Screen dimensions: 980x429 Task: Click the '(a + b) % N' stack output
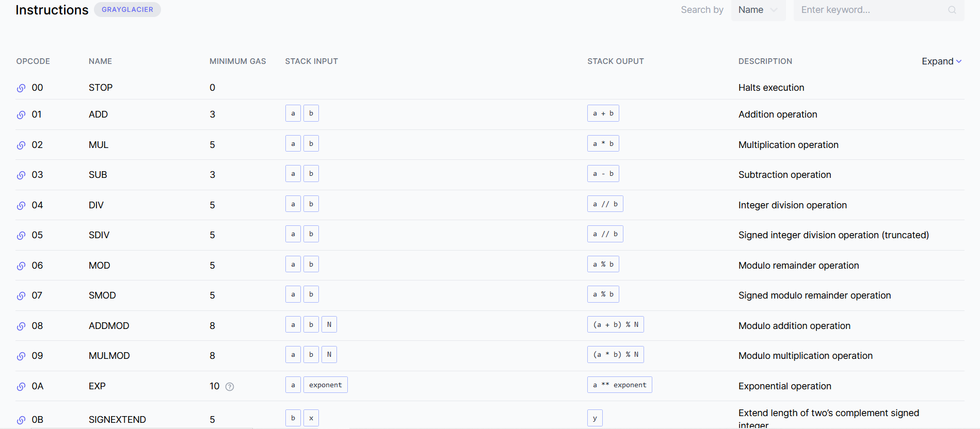coord(615,325)
